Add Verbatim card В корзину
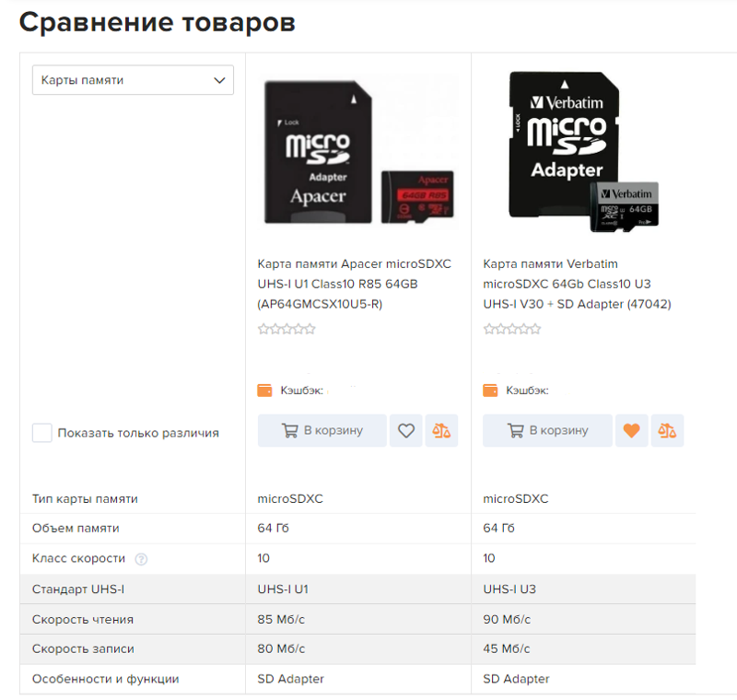This screenshot has width=737, height=700. click(x=547, y=430)
